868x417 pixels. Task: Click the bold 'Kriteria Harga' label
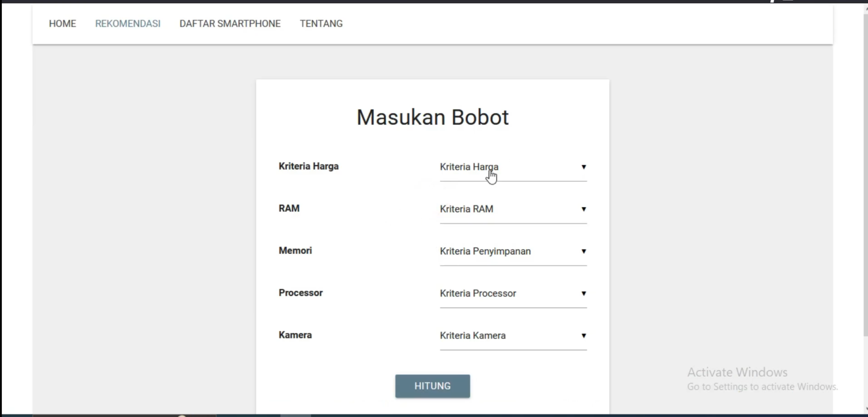tap(308, 166)
